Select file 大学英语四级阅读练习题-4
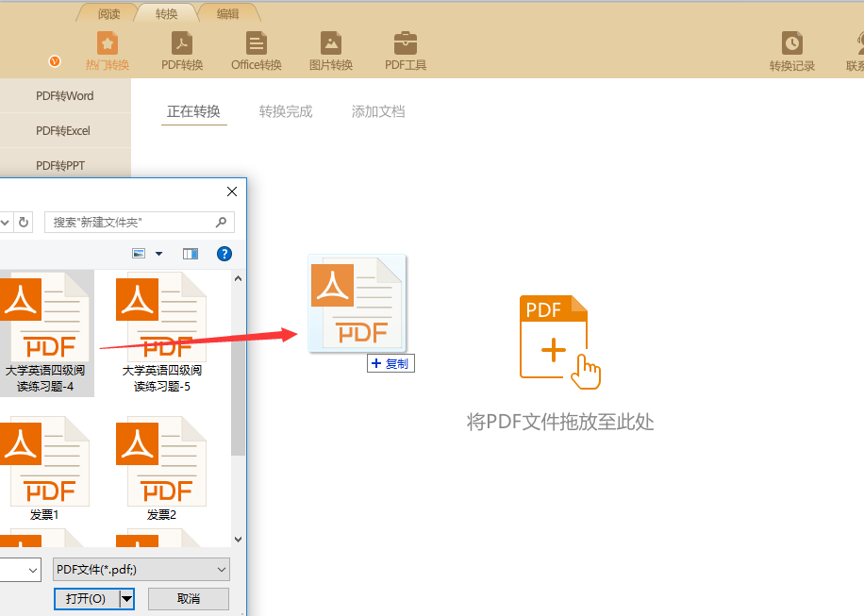This screenshot has height=616, width=864. tap(45, 333)
